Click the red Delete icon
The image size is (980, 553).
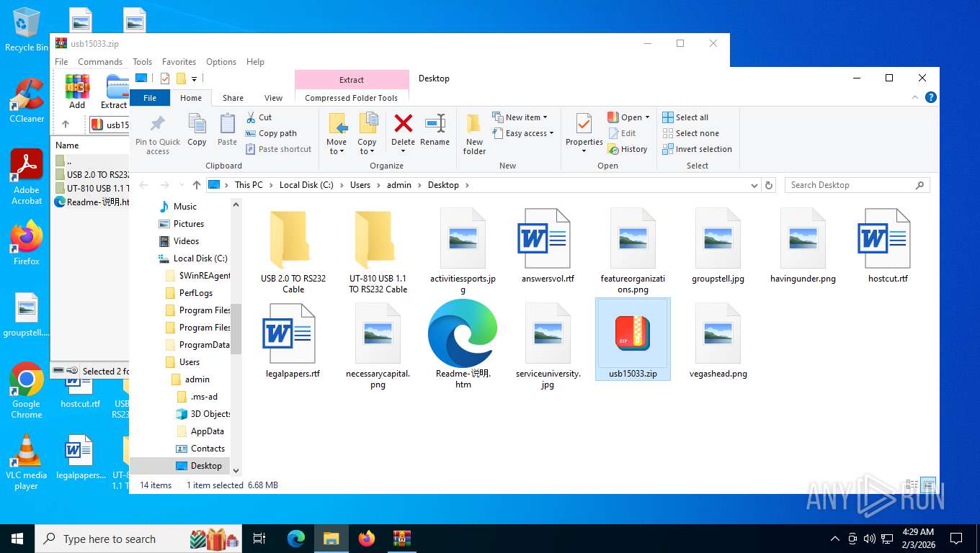click(x=403, y=123)
